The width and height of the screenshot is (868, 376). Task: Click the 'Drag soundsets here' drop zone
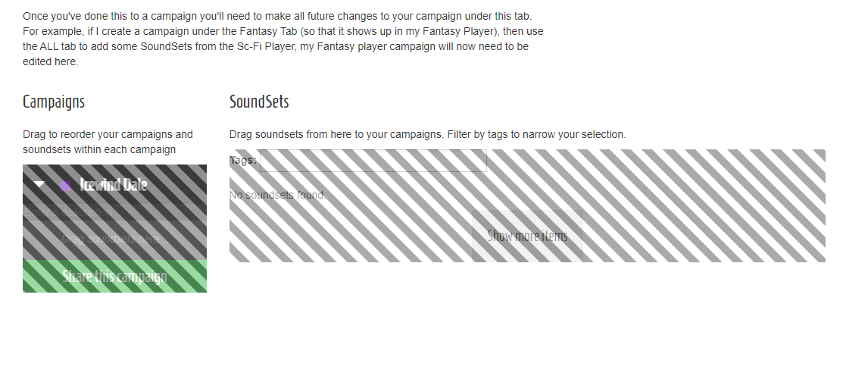pos(114,240)
